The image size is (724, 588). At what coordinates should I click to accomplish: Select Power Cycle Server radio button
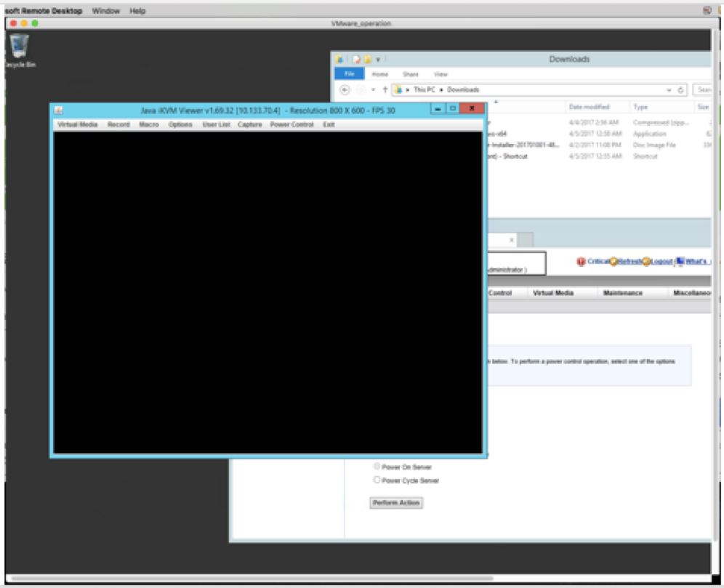(x=377, y=480)
